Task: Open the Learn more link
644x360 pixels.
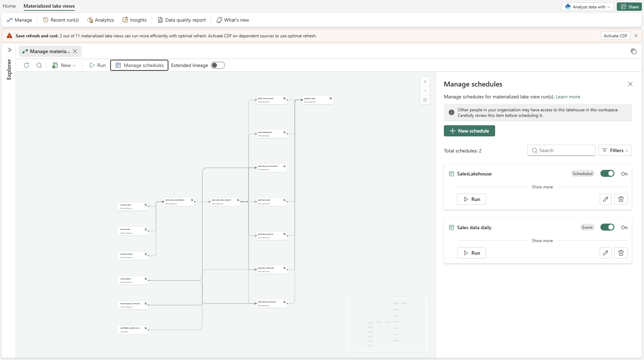Action: pyautogui.click(x=568, y=97)
